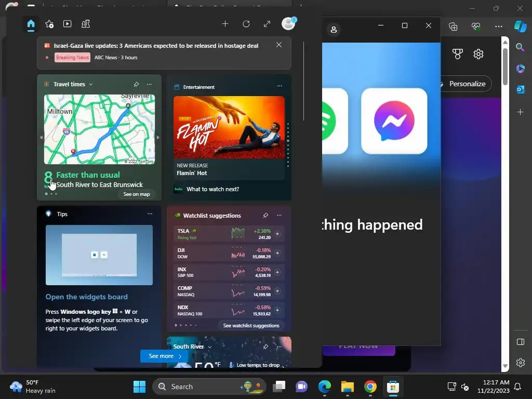Open Edge rewards trophy icon
The width and height of the screenshot is (532, 399).
pos(457,54)
